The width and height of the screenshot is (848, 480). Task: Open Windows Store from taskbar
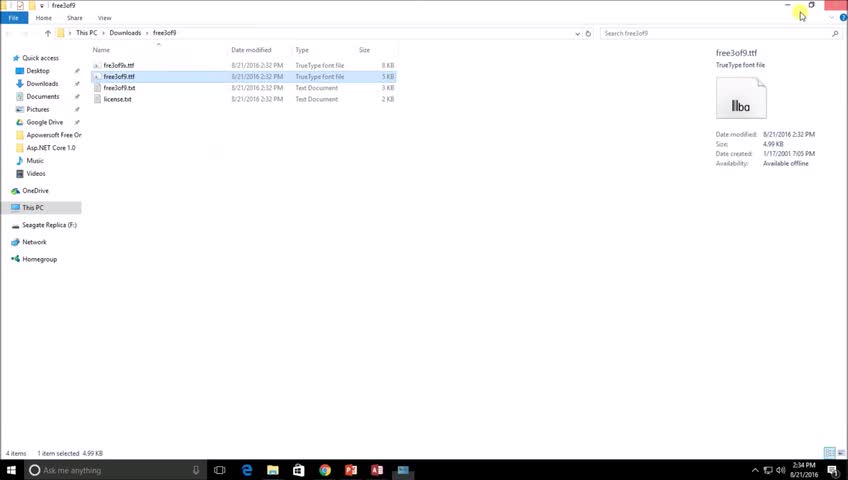299,470
